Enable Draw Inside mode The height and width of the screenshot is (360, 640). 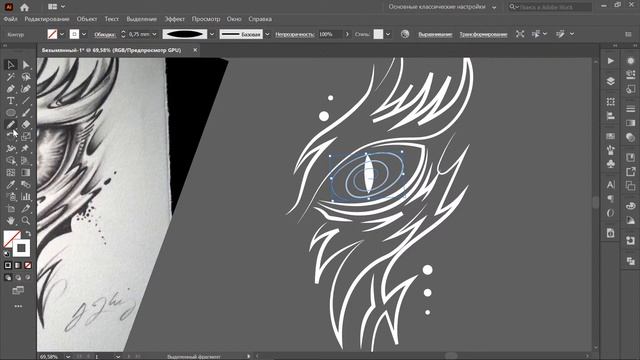28,278
